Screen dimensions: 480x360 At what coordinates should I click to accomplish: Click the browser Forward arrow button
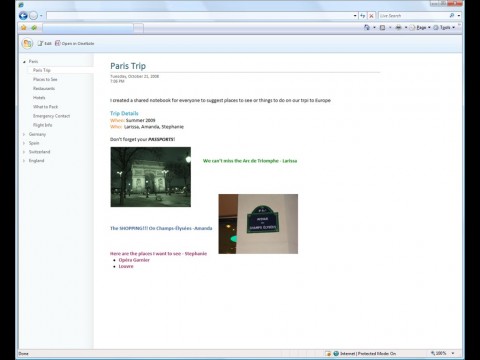(x=33, y=15)
